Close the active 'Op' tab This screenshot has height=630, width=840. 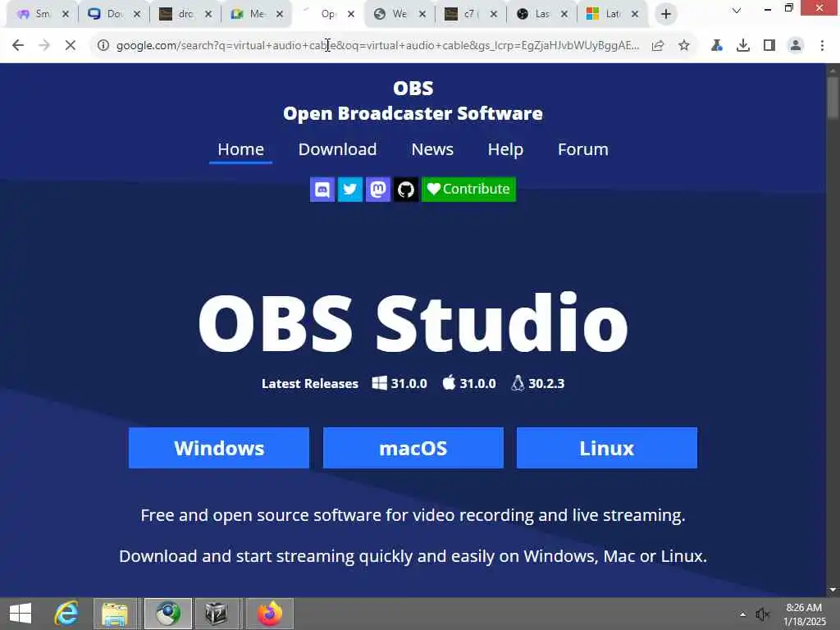[351, 14]
